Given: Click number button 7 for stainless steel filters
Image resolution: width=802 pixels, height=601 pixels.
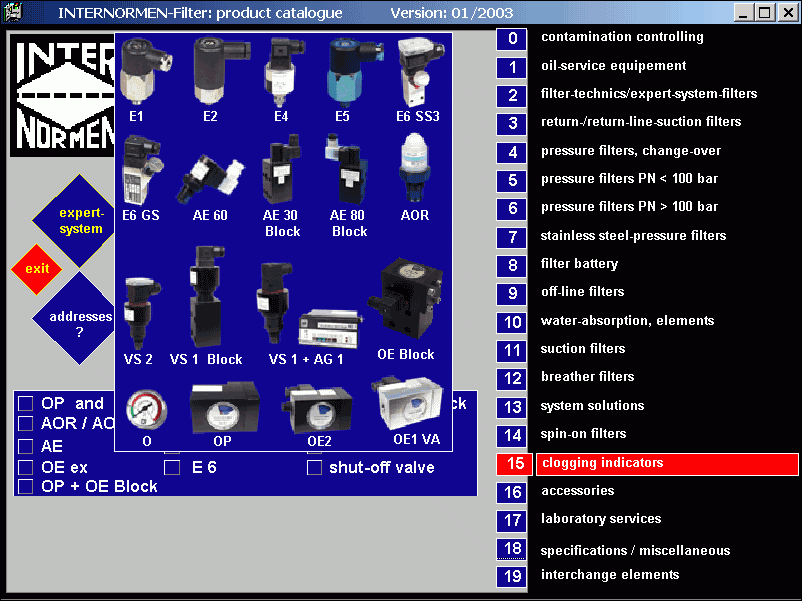Looking at the screenshot, I should click(x=512, y=237).
